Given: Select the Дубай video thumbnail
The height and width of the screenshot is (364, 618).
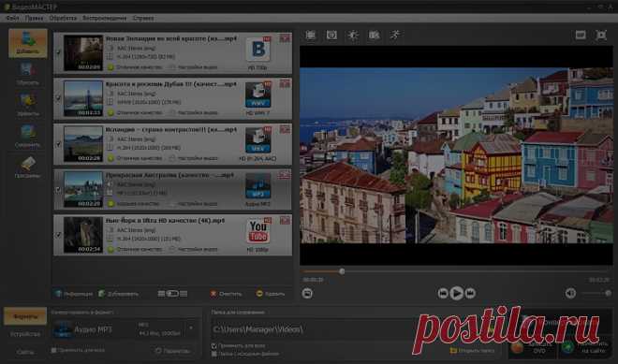Looking at the screenshot, I should click(83, 98).
